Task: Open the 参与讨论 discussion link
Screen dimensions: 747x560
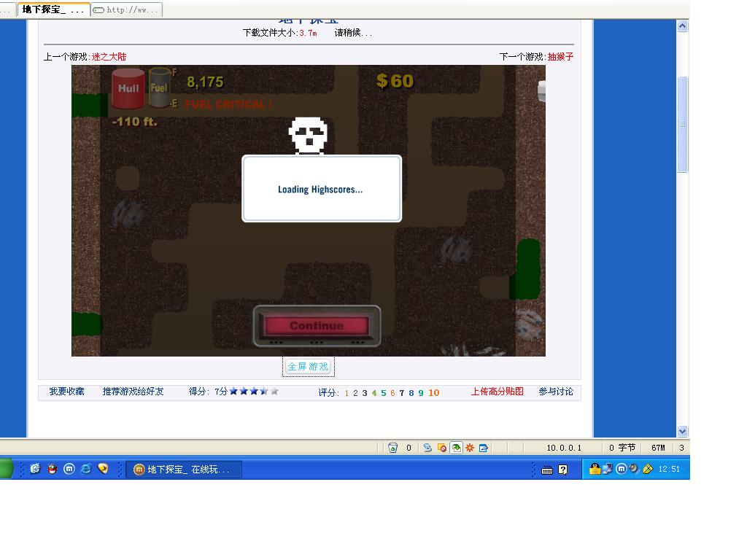Action: pyautogui.click(x=556, y=392)
